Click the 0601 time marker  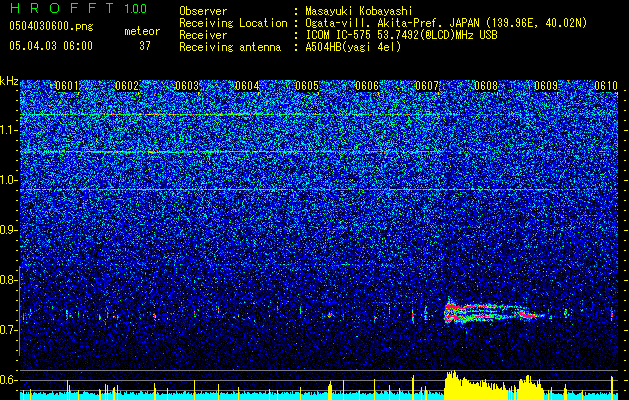click(67, 86)
